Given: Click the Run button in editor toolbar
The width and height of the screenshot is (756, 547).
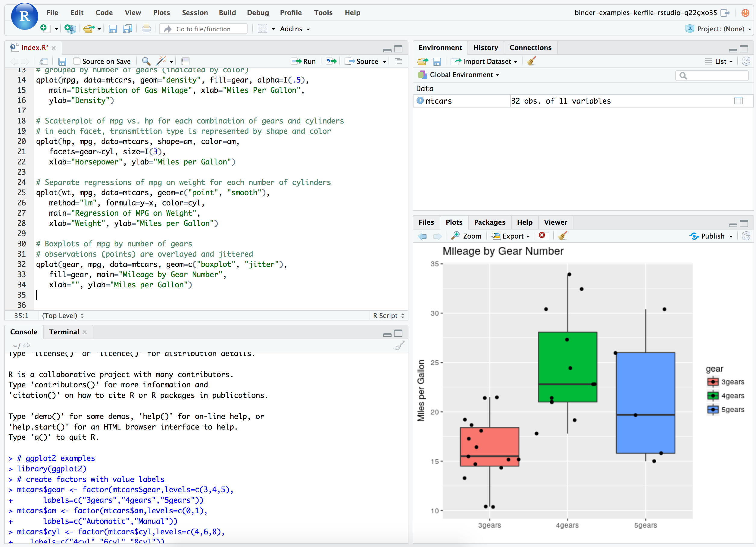Looking at the screenshot, I should click(x=303, y=61).
